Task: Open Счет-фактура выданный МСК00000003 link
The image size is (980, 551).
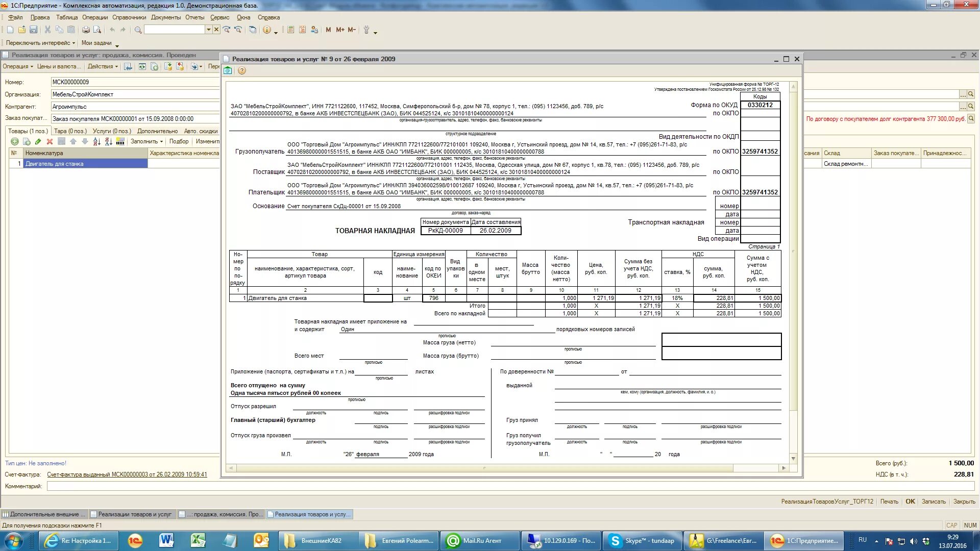Action: [x=127, y=474]
